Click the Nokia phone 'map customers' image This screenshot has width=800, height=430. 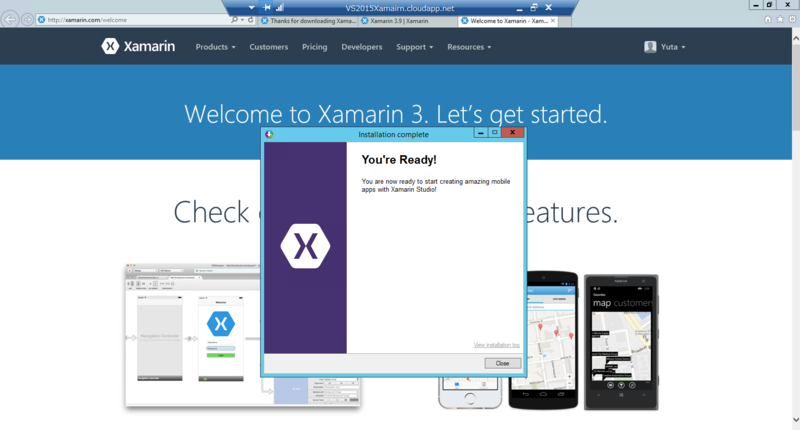point(621,342)
